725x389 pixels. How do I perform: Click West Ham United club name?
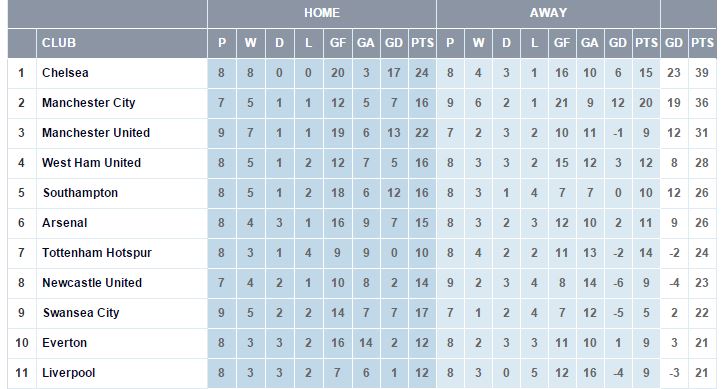coord(92,163)
